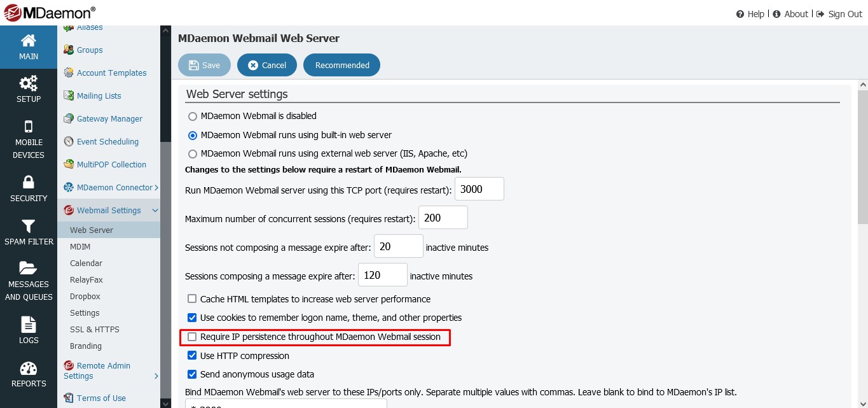Open Calendar submenu item
The width and height of the screenshot is (868, 408).
tap(86, 263)
